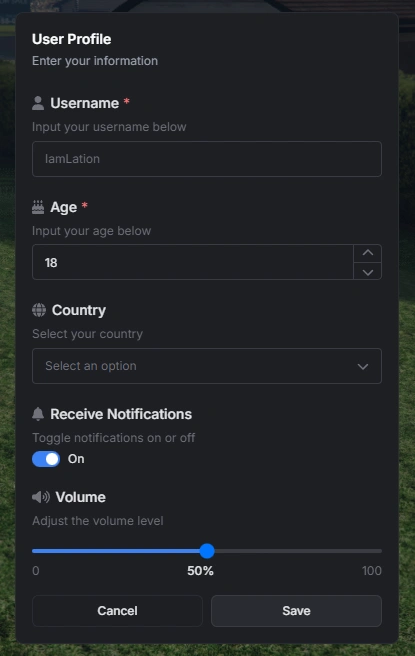Screen dimensions: 415x656
Task: Click the volume slider track near 100
Action: click(372, 551)
